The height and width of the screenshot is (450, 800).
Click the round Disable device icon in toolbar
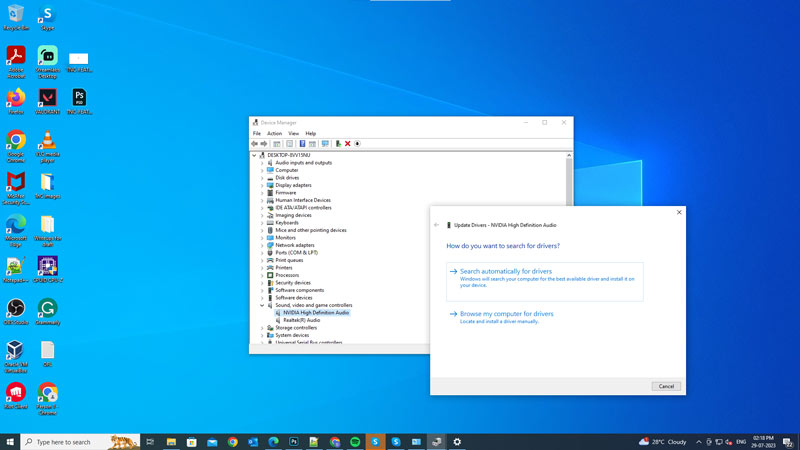357,144
